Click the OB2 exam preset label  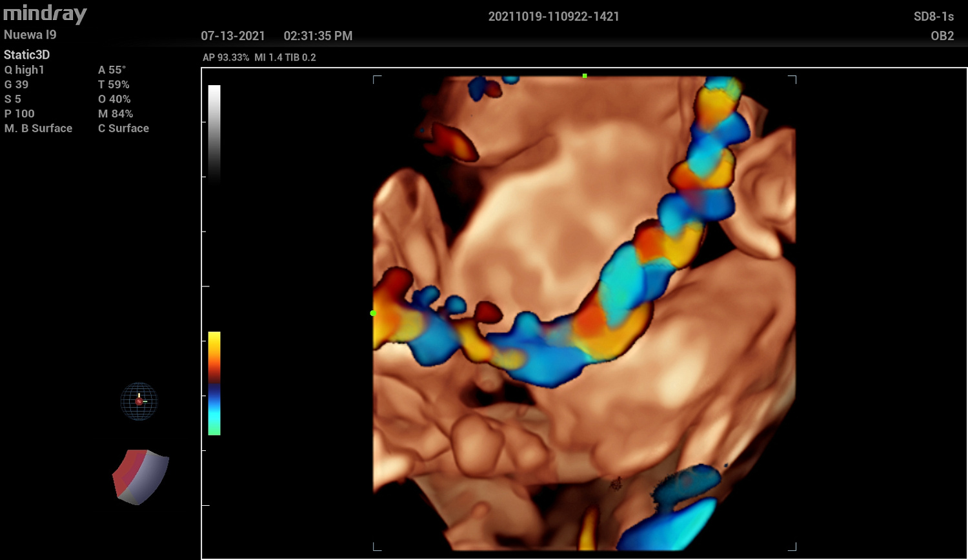[942, 36]
